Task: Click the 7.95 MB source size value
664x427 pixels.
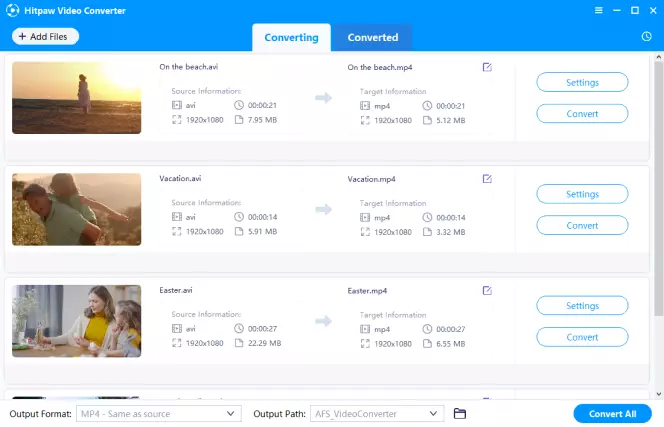Action: [x=262, y=120]
